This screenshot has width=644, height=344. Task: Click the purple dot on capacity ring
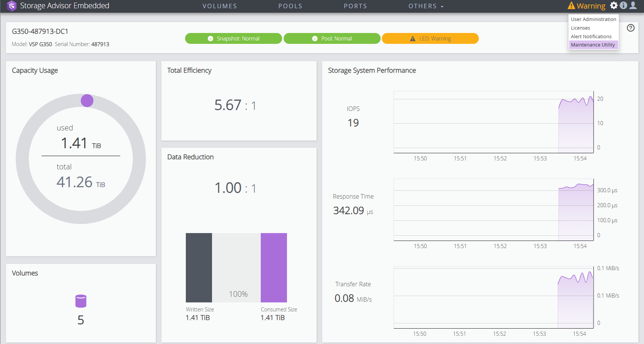(87, 100)
